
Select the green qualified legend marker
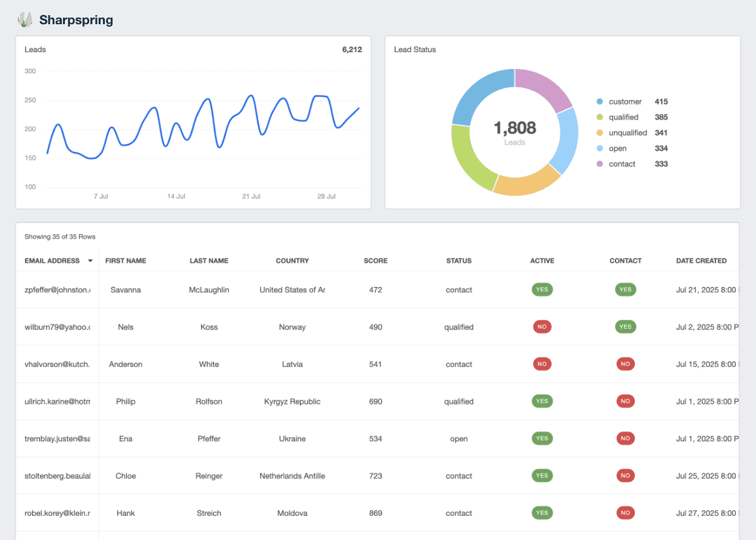[600, 117]
